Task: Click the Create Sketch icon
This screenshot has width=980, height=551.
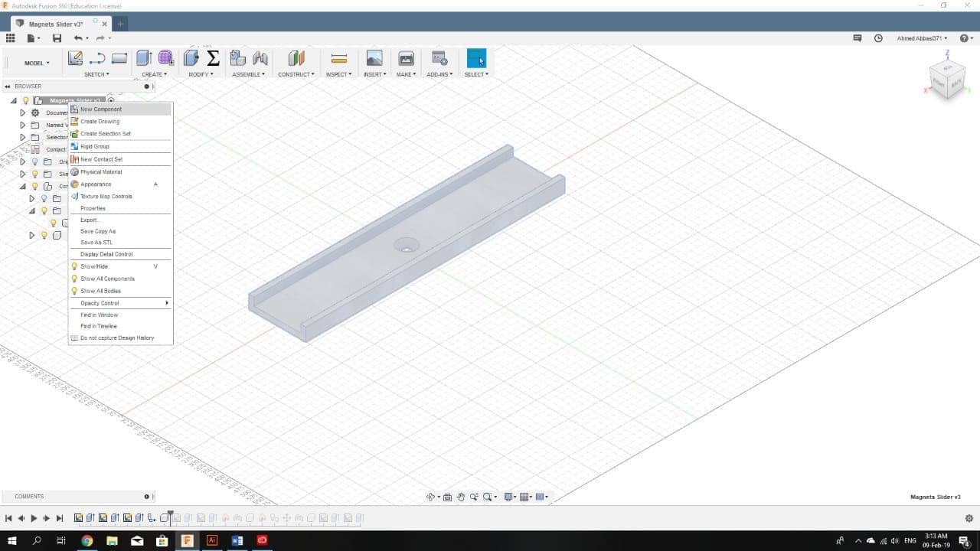Action: point(75,58)
